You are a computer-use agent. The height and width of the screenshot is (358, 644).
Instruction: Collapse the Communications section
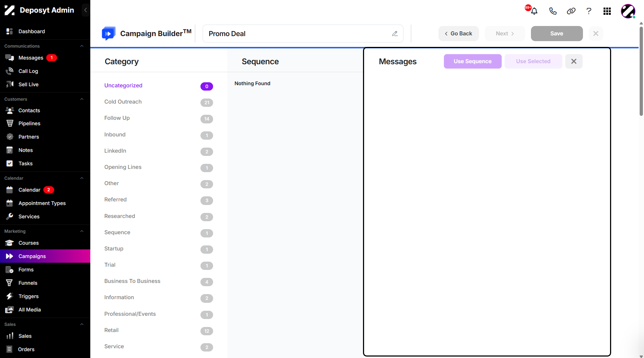[82, 46]
